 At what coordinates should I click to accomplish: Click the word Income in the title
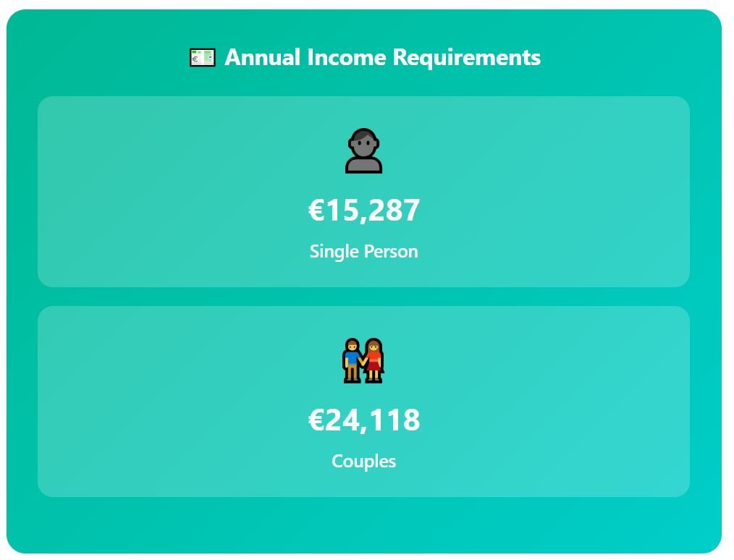click(x=347, y=58)
